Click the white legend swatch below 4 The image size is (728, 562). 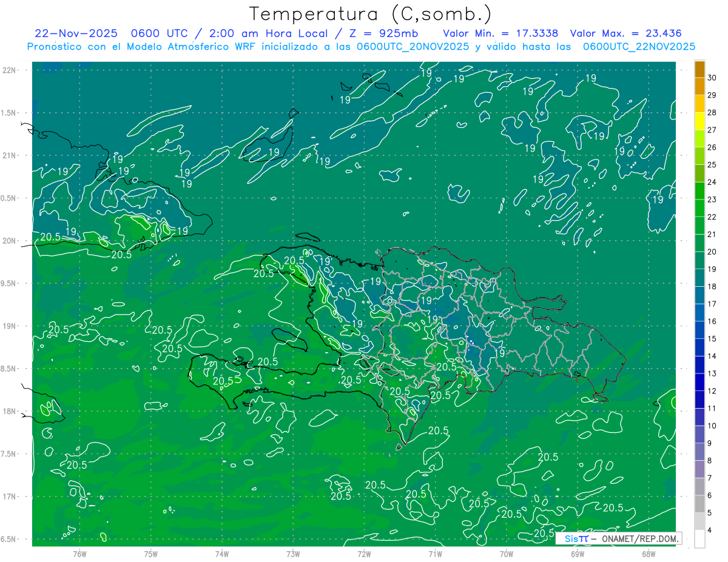click(x=700, y=539)
